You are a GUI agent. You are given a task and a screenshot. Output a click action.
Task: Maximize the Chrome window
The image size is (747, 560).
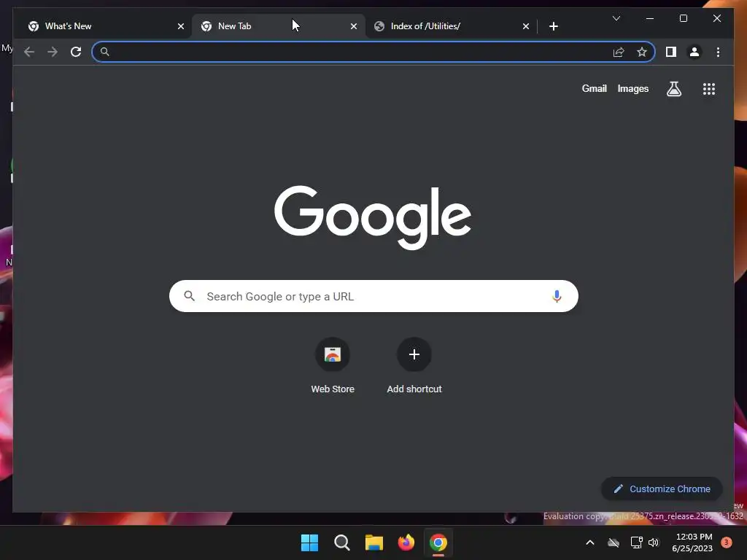point(683,18)
